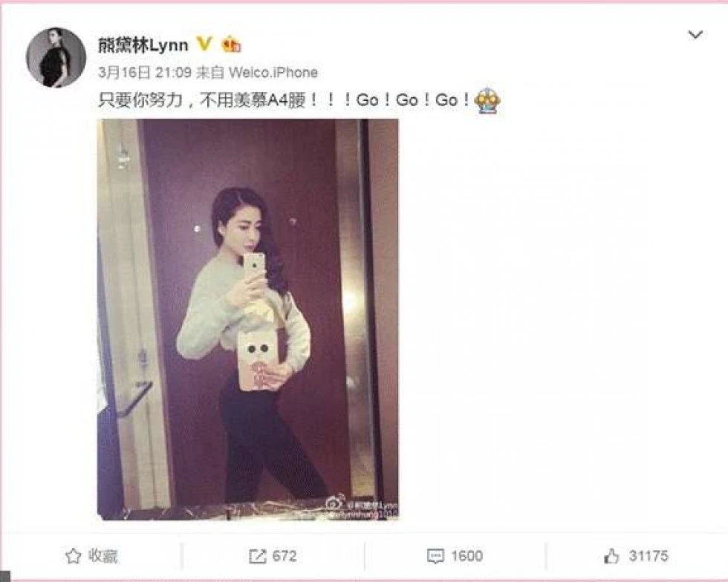The image size is (728, 582).
Task: Toggle 收藏 to bookmark this post
Action: click(91, 555)
